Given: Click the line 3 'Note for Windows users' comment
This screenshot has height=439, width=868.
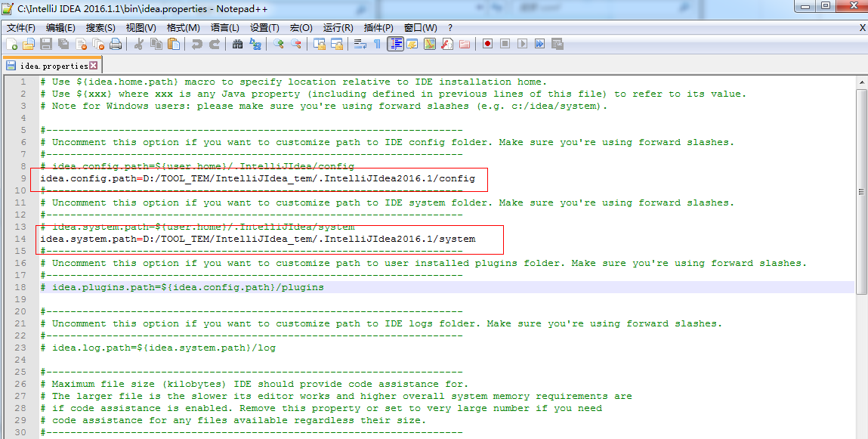Looking at the screenshot, I should tap(324, 106).
